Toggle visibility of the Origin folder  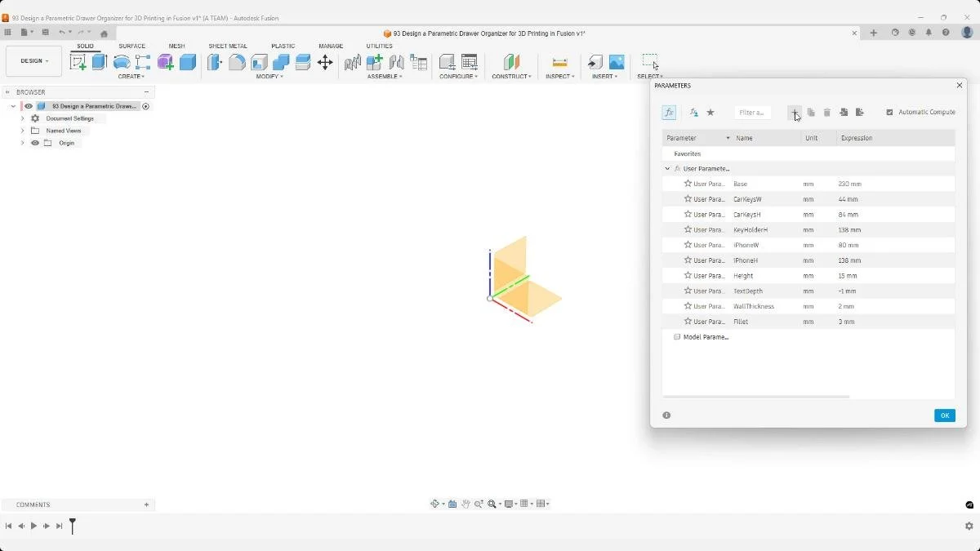pyautogui.click(x=34, y=143)
